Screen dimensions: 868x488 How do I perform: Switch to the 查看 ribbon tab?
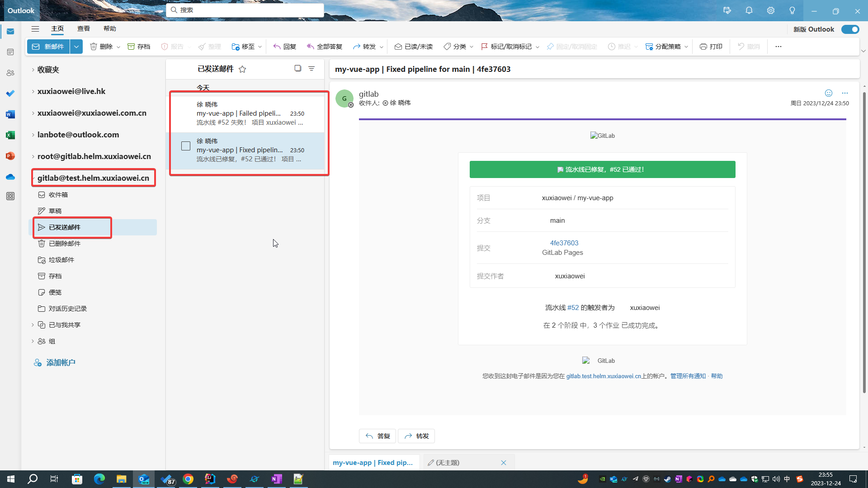(84, 28)
